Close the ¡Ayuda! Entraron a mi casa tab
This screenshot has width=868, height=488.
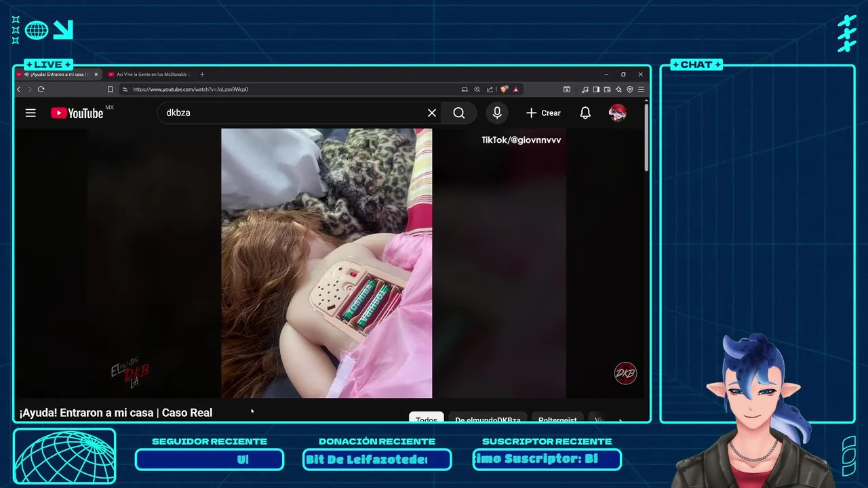click(x=96, y=75)
